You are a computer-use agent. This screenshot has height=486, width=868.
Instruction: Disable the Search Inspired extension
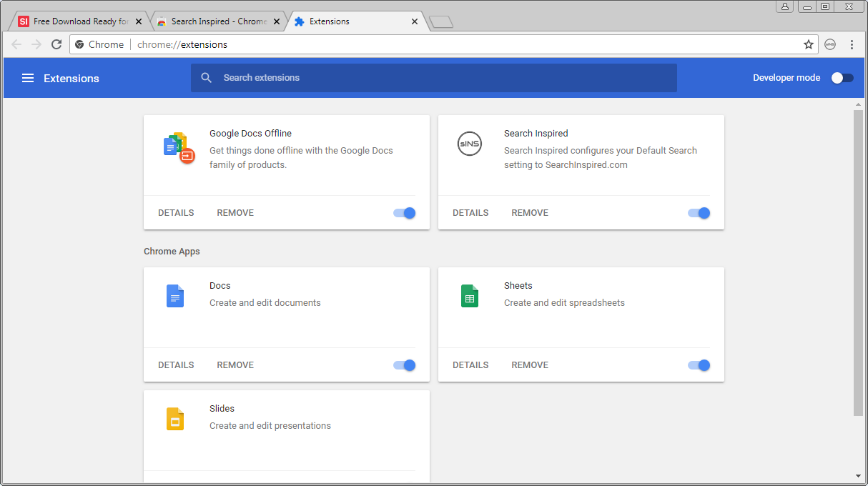699,213
